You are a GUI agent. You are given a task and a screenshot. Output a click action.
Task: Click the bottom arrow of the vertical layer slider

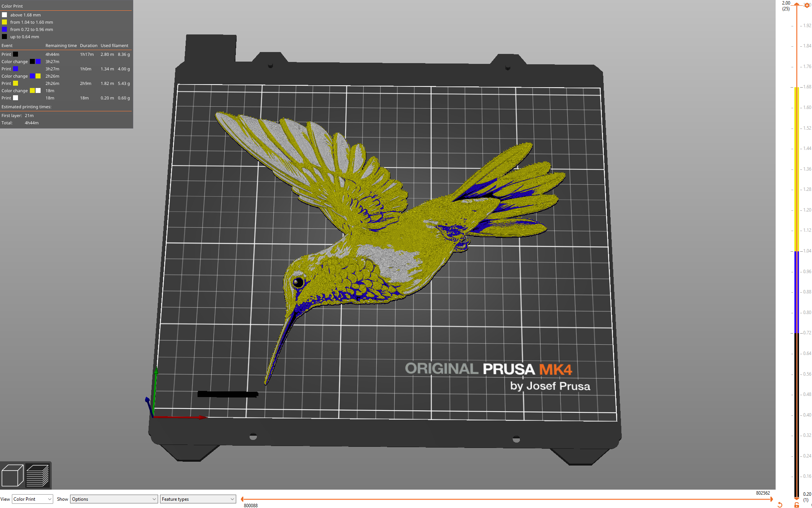click(x=797, y=498)
